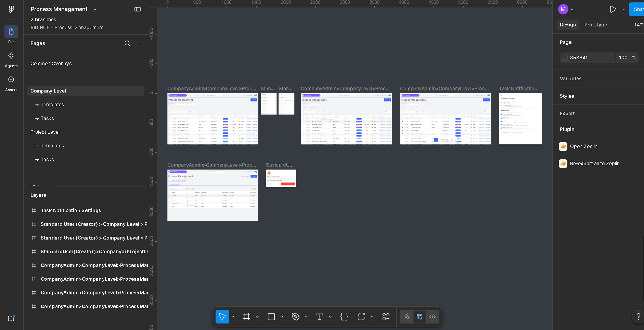Open shape tools dropdown arrow
The height and width of the screenshot is (330, 644).
pos(282,317)
